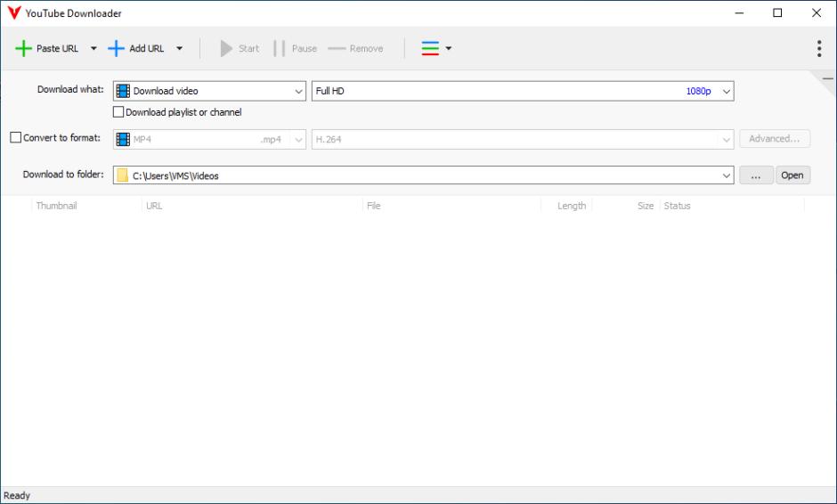Click the File column header
Viewport: 837px width, 504px height.
(x=451, y=206)
